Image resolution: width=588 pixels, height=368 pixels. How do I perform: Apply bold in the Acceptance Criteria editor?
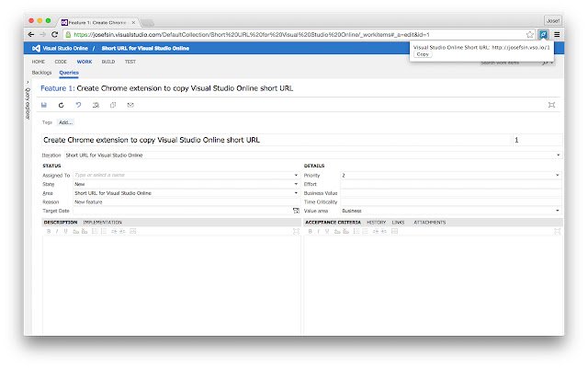(x=310, y=231)
